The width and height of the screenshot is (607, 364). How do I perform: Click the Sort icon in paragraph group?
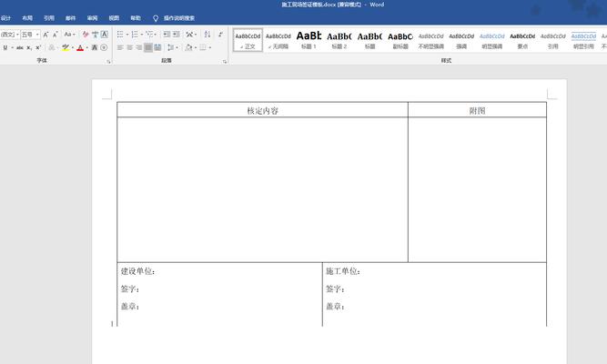(205, 35)
